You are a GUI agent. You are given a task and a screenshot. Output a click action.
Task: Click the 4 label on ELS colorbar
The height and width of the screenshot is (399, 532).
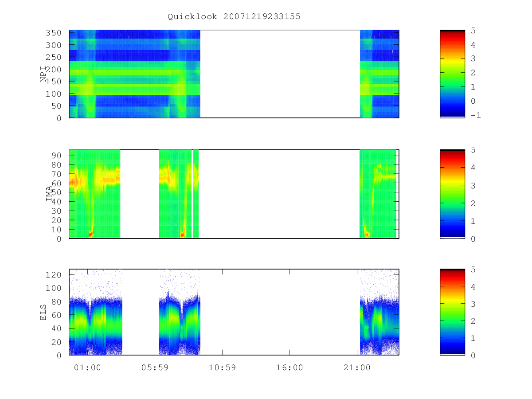tap(473, 286)
